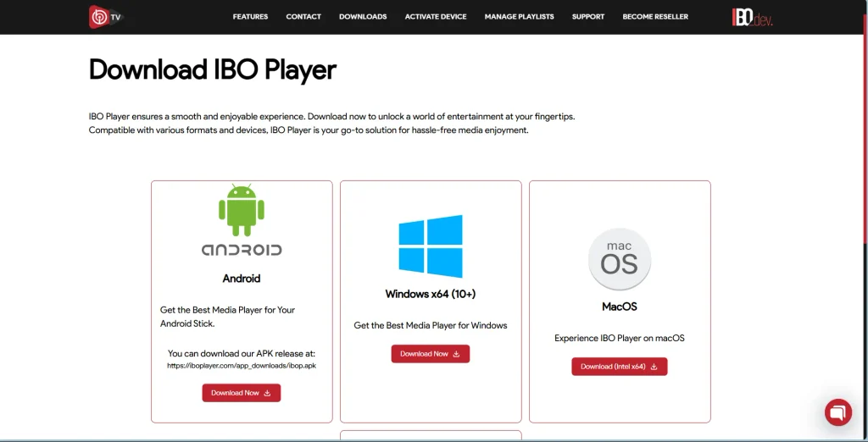This screenshot has width=868, height=442.
Task: Click the 'Android' card title
Action: pos(242,279)
